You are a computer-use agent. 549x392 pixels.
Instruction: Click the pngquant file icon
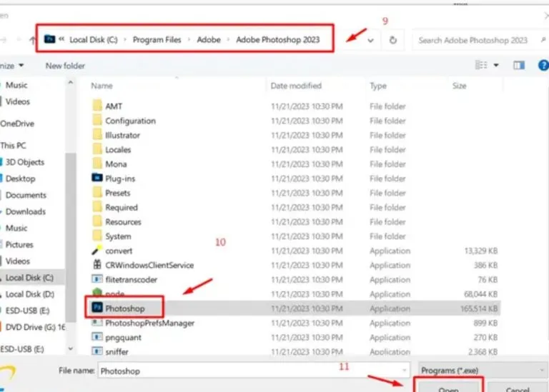[97, 337]
